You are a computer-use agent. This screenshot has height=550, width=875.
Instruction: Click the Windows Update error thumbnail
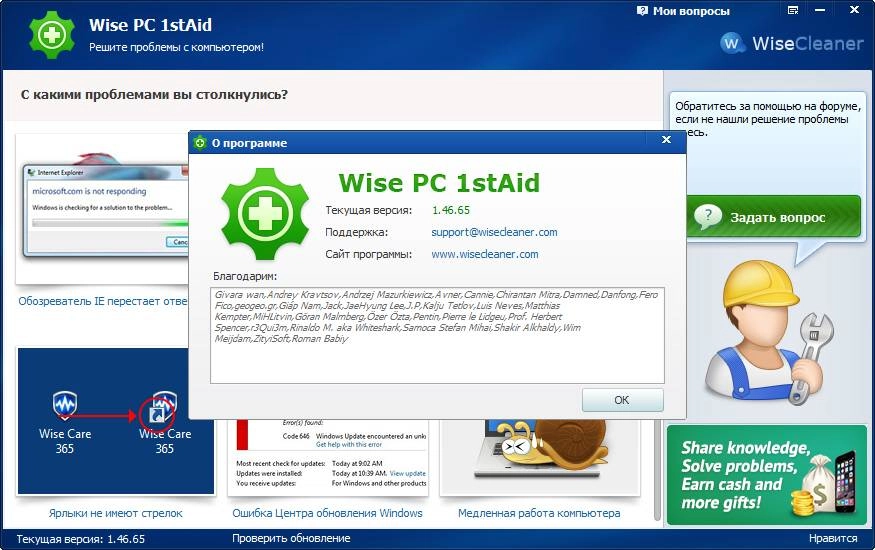click(328, 456)
